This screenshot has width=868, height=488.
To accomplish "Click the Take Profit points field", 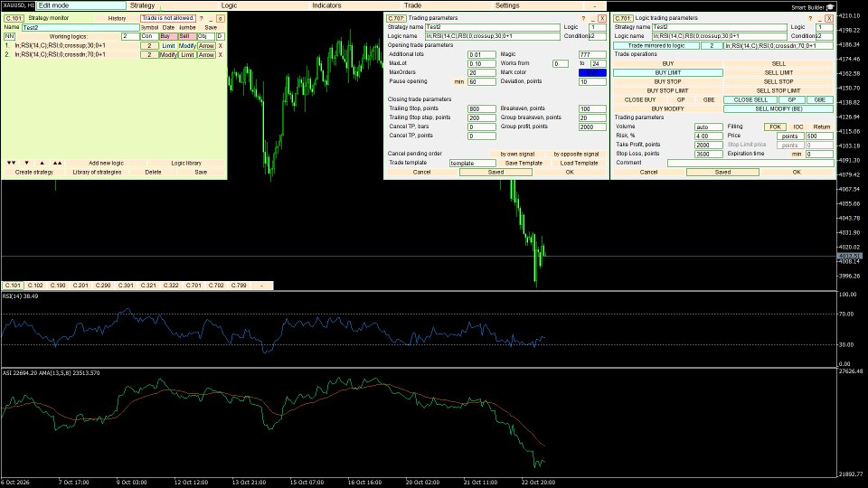I will pyautogui.click(x=709, y=145).
